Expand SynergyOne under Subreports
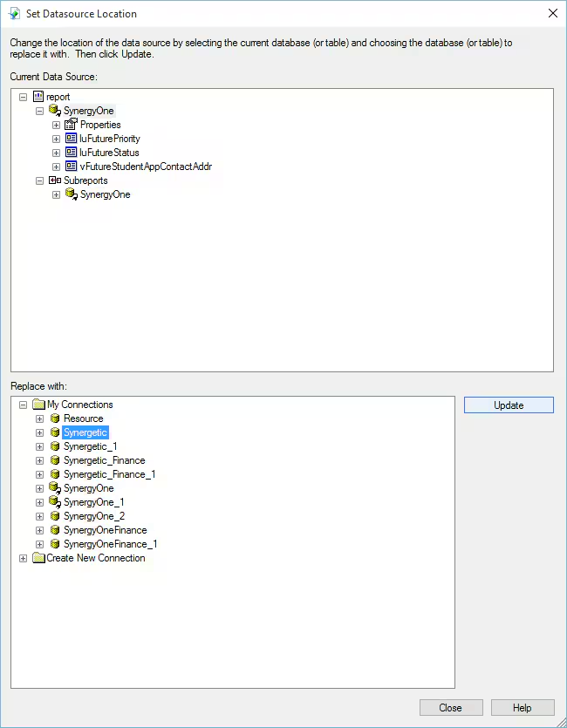 (56, 194)
